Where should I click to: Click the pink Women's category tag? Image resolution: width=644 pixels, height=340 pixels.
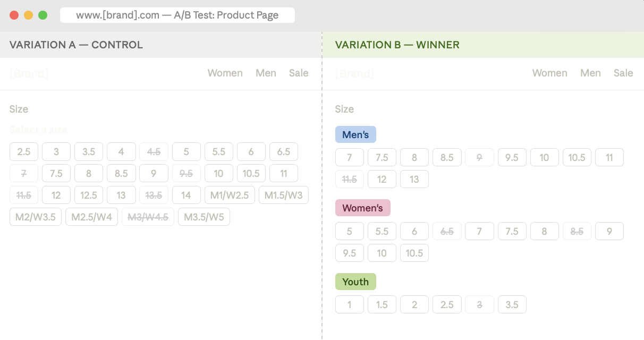362,208
